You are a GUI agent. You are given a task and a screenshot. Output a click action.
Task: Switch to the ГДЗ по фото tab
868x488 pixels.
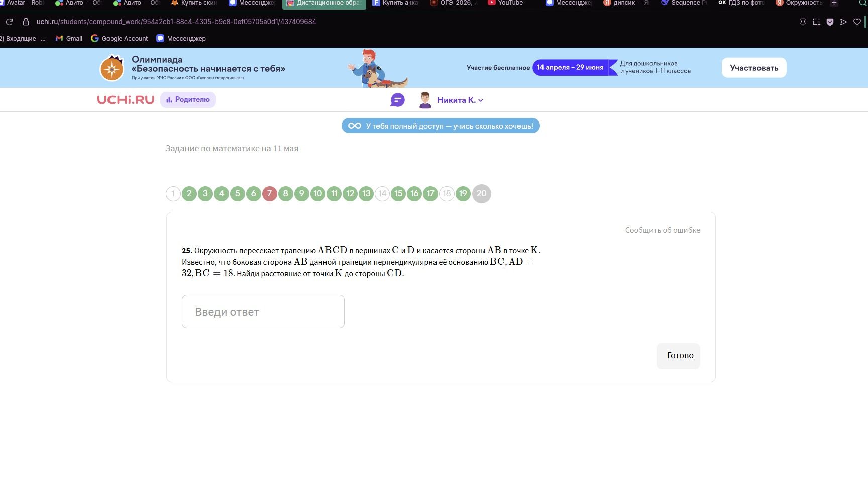[x=742, y=3]
